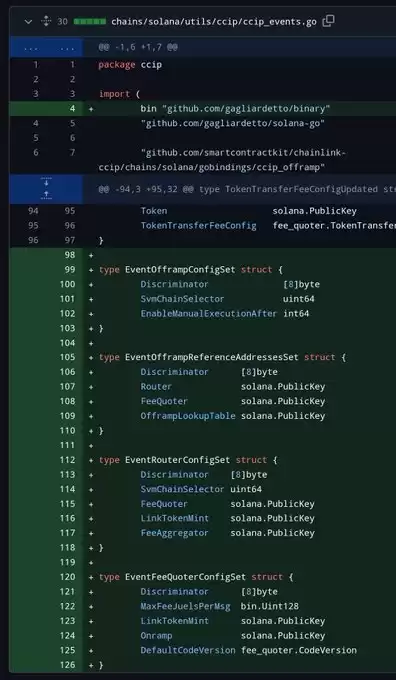The height and width of the screenshot is (680, 396).
Task: Select the 'package ccip' line
Action: pyautogui.click(x=130, y=65)
